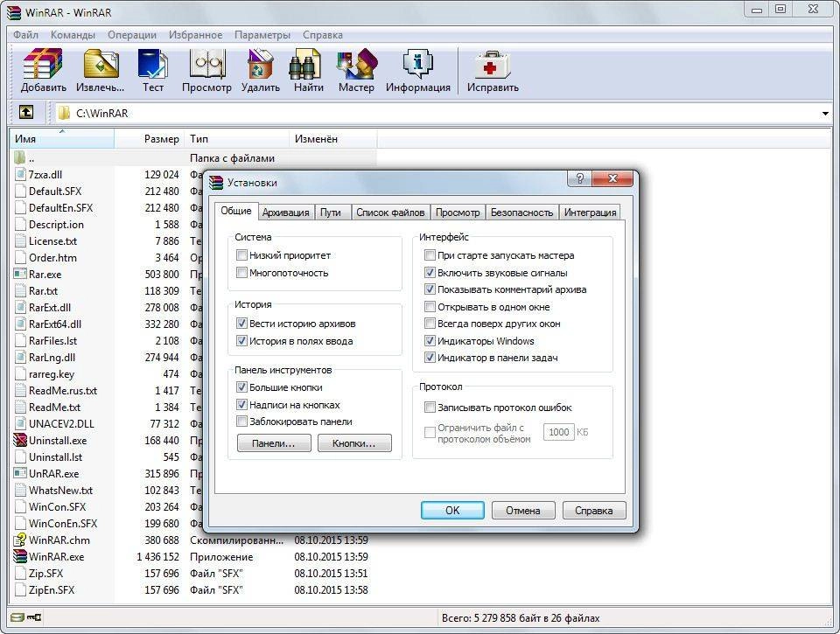Toggle Надписи на кнопках checkbox
Screen dimensions: 840x634
tap(241, 404)
